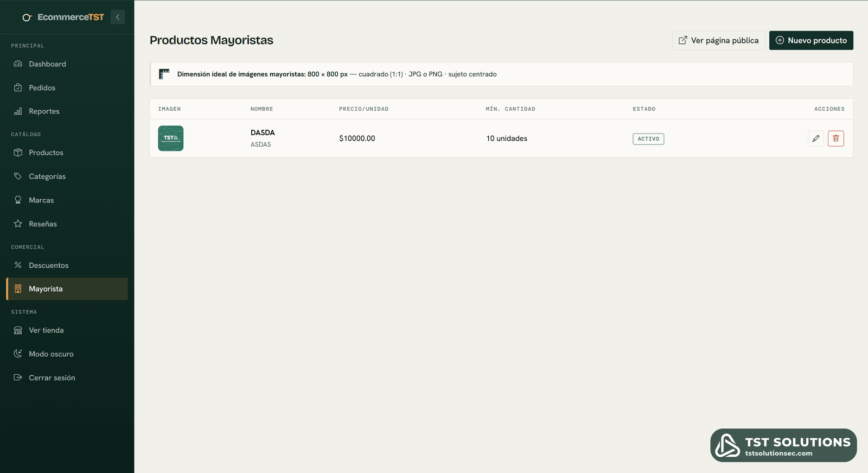Click the Mayorista building icon

(x=18, y=289)
